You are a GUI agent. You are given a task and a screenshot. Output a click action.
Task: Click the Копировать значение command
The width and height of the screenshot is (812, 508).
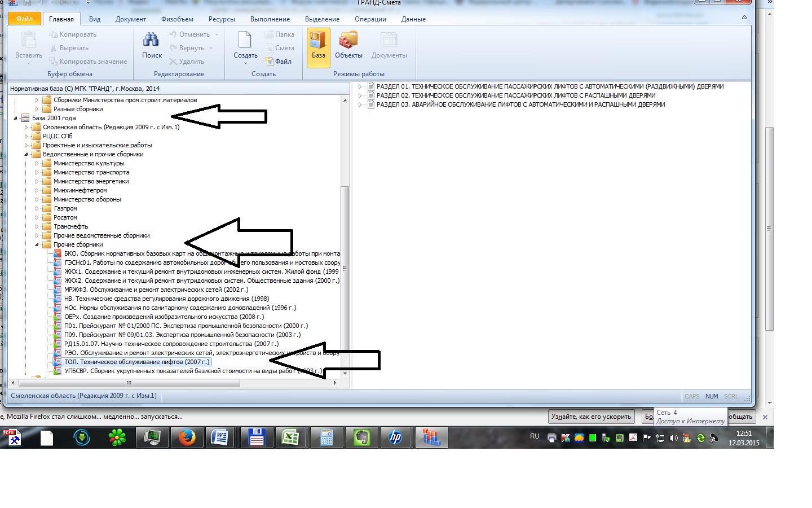[x=88, y=62]
